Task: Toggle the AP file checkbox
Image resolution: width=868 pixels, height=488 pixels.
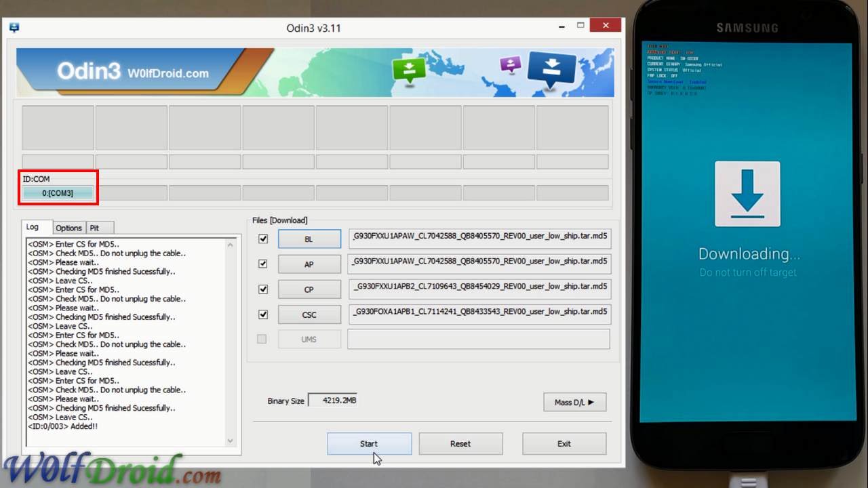Action: (263, 264)
